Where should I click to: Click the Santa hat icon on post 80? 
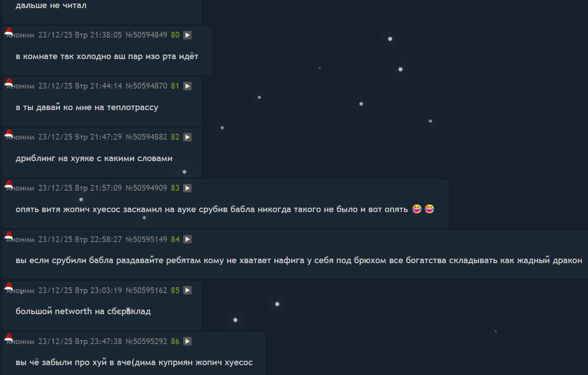click(9, 31)
